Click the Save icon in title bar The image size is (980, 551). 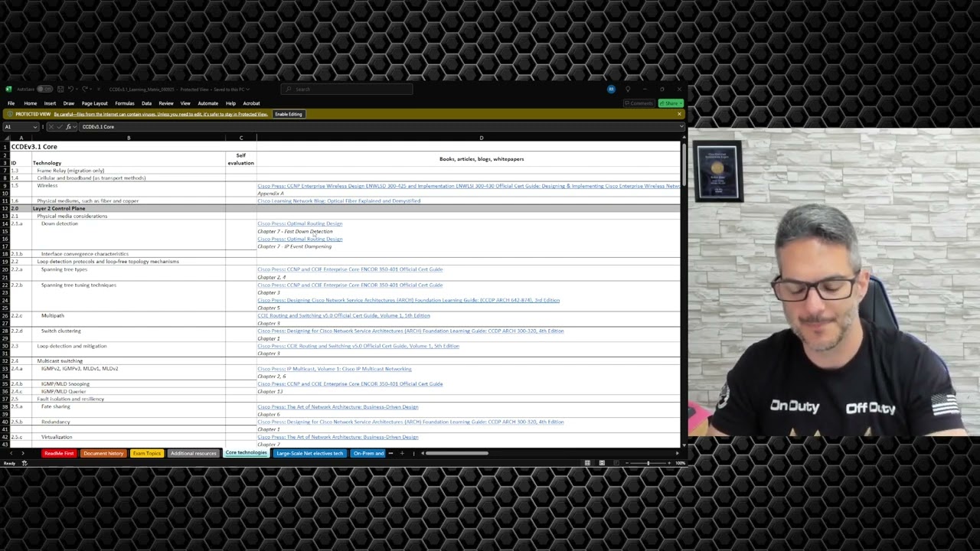click(x=60, y=89)
